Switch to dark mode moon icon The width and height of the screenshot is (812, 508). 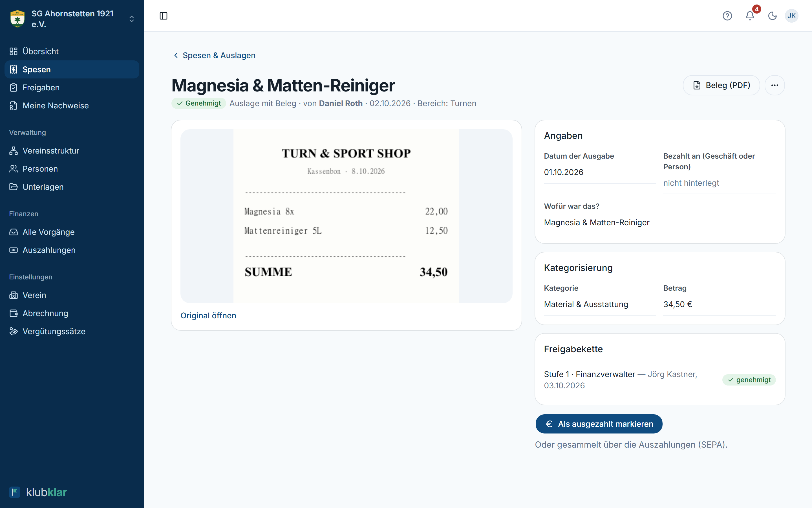tap(773, 16)
